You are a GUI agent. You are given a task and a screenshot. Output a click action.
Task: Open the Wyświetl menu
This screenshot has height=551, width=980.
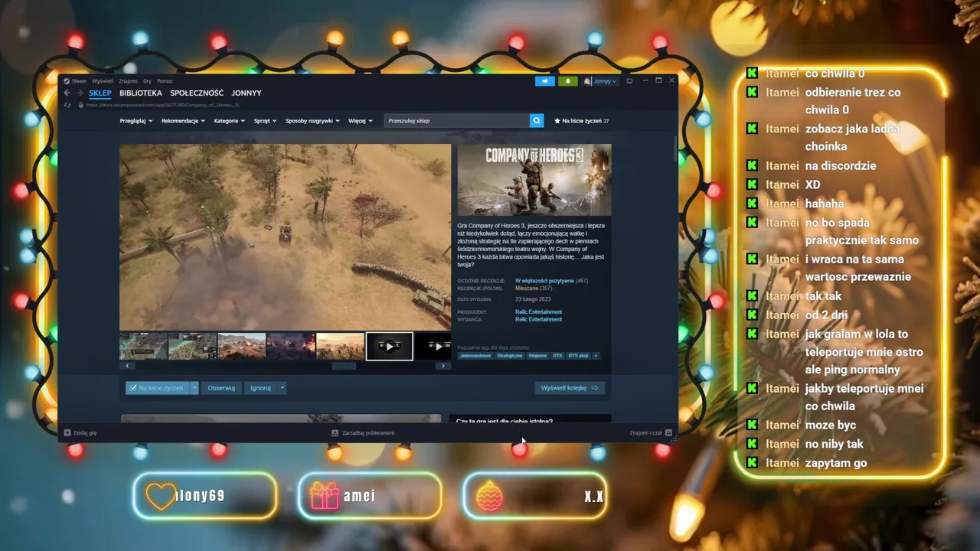click(103, 81)
